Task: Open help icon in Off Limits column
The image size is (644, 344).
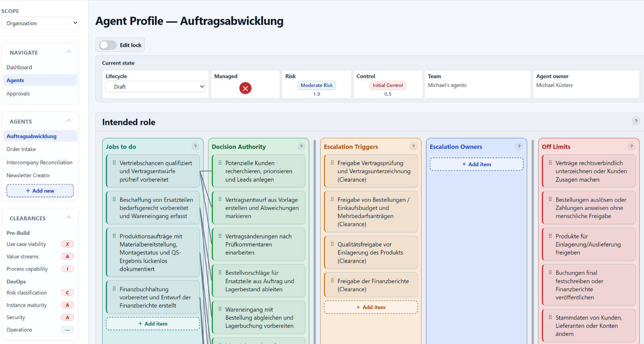Action: point(632,147)
